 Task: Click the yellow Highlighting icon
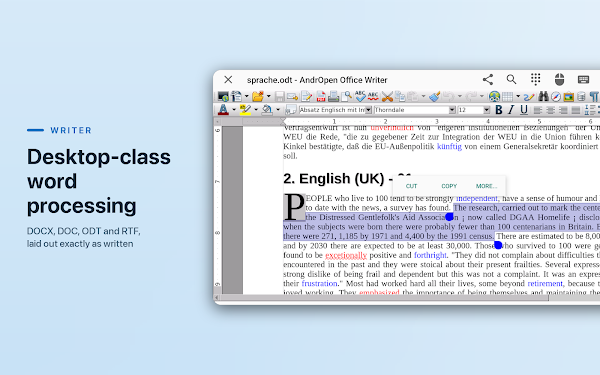coord(245,110)
